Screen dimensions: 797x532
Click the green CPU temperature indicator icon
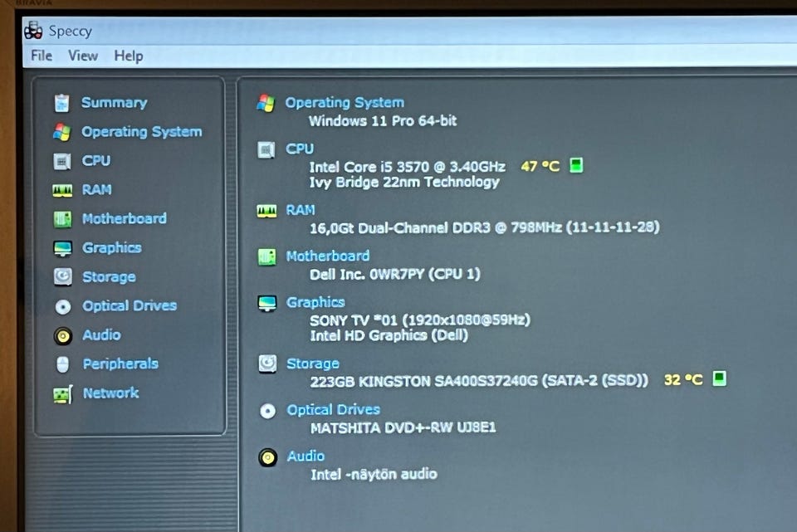tap(576, 165)
